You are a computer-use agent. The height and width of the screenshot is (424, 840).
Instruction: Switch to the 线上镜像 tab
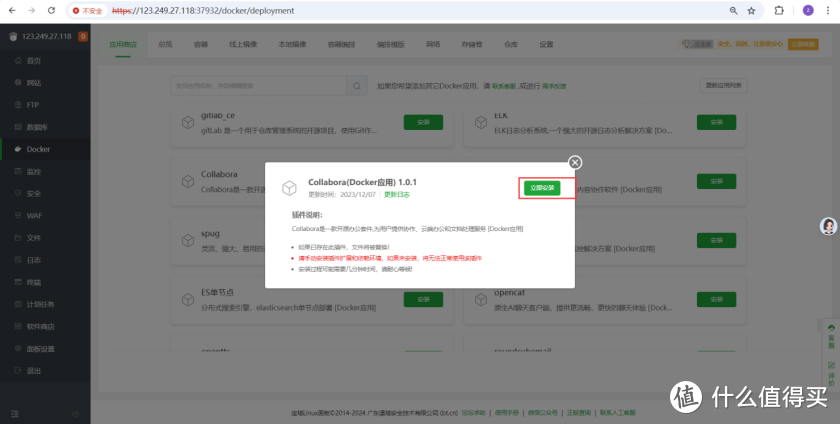[x=243, y=44]
